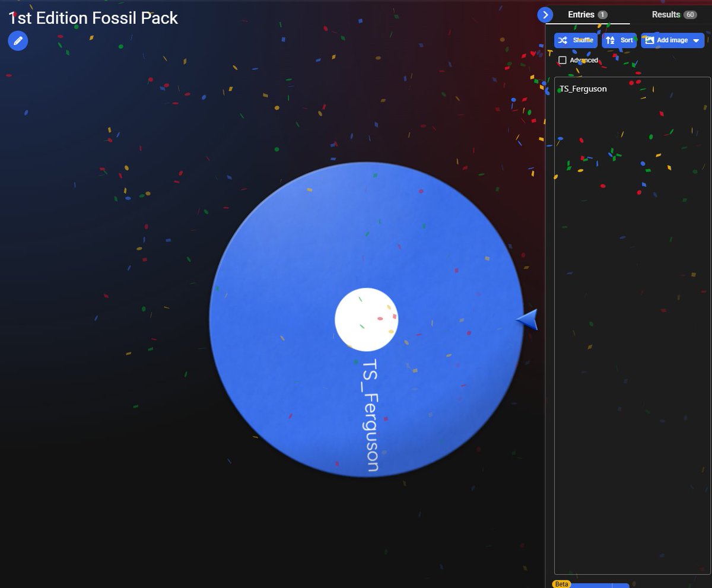Click the Entries count badge 1

click(x=602, y=15)
